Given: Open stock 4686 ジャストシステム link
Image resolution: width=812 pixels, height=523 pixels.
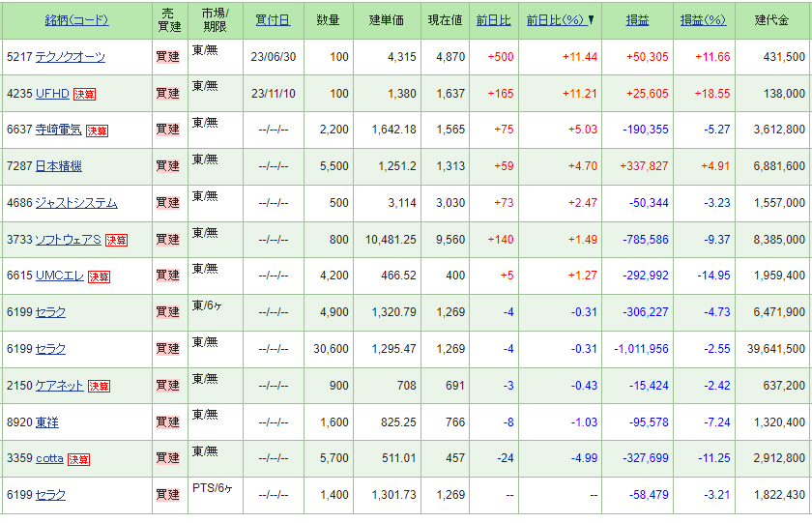Looking at the screenshot, I should coord(76,203).
